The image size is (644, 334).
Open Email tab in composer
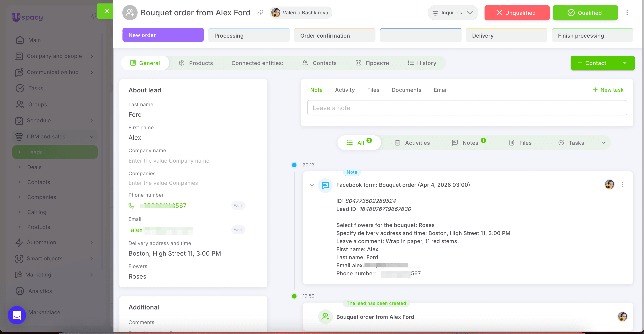click(440, 90)
